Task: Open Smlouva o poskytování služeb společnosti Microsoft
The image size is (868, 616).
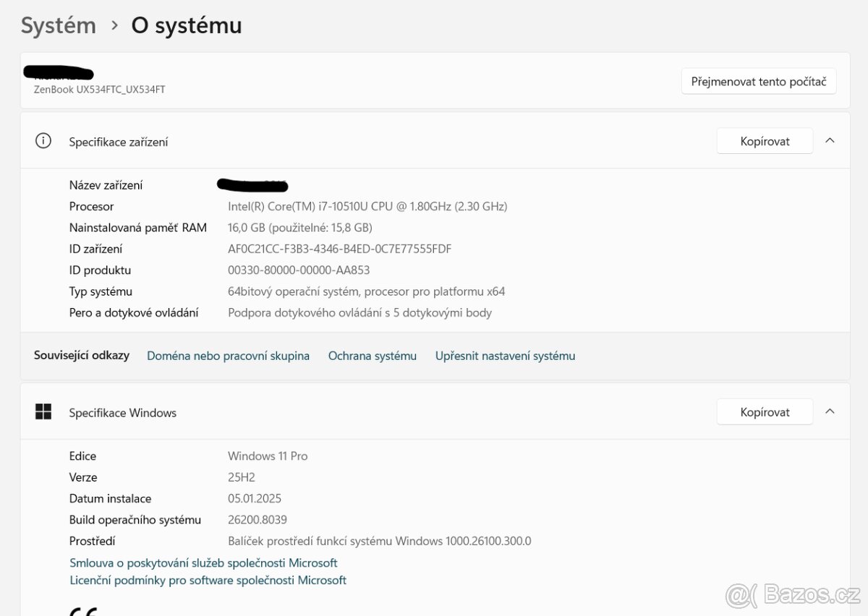Action: [x=203, y=562]
